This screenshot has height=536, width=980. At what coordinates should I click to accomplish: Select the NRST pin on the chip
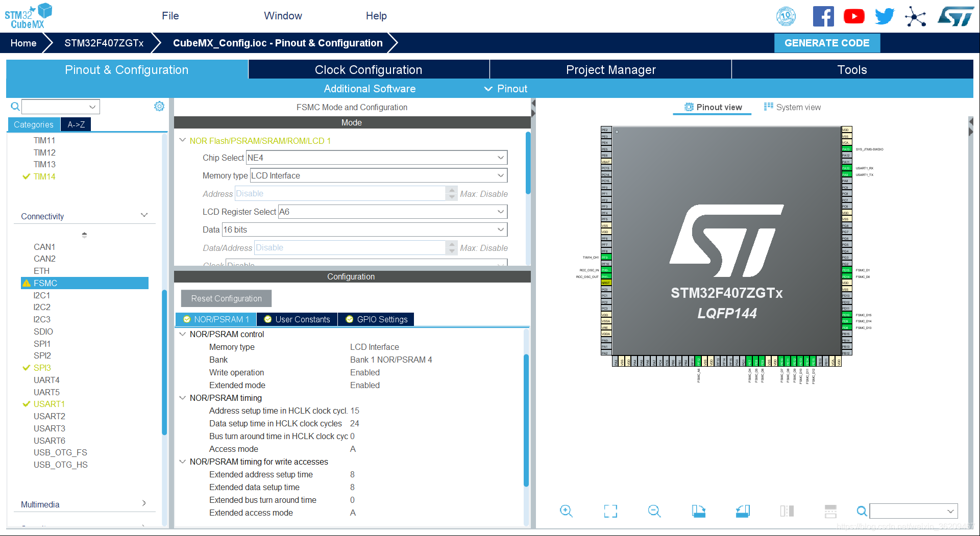click(x=606, y=283)
